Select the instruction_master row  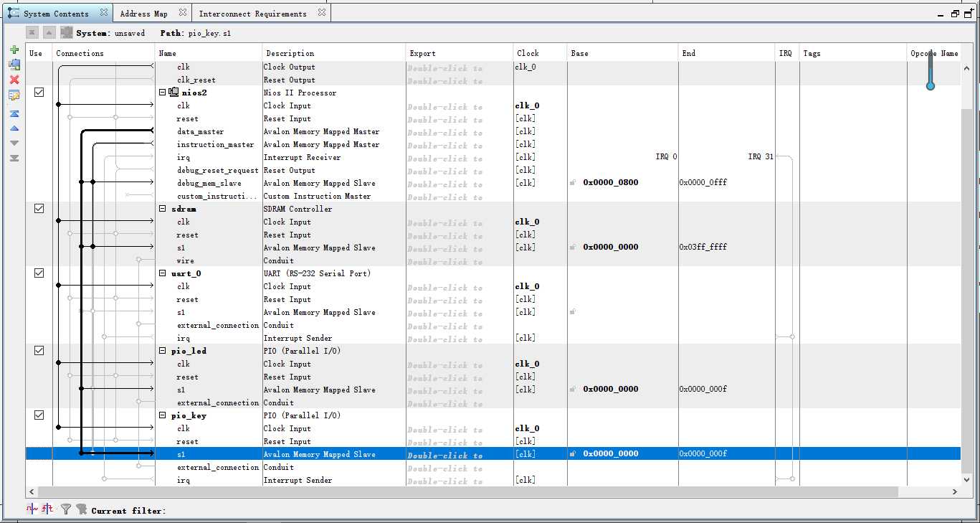click(493, 144)
